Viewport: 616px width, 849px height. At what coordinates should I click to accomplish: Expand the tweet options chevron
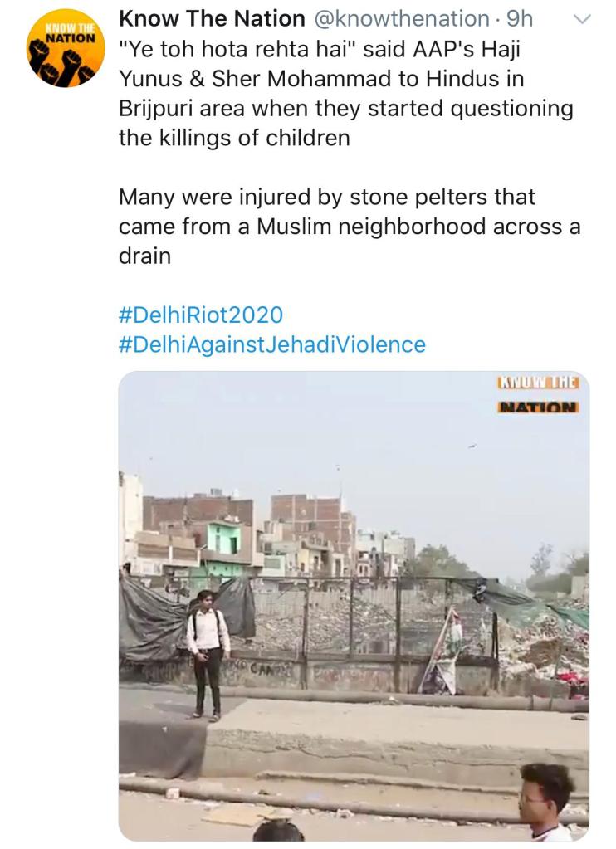click(583, 17)
